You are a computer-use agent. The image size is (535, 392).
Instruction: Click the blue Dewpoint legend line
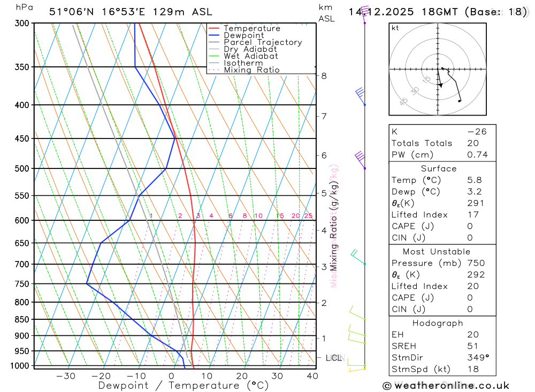(x=214, y=35)
